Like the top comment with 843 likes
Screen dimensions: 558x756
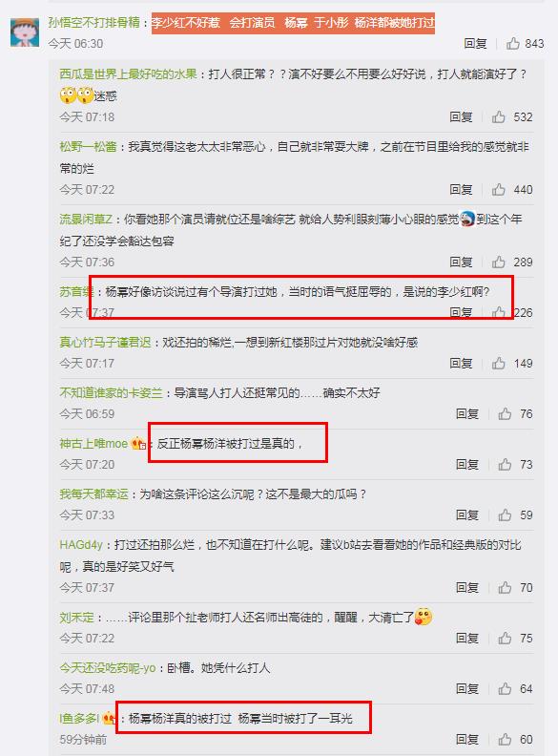tap(513, 44)
